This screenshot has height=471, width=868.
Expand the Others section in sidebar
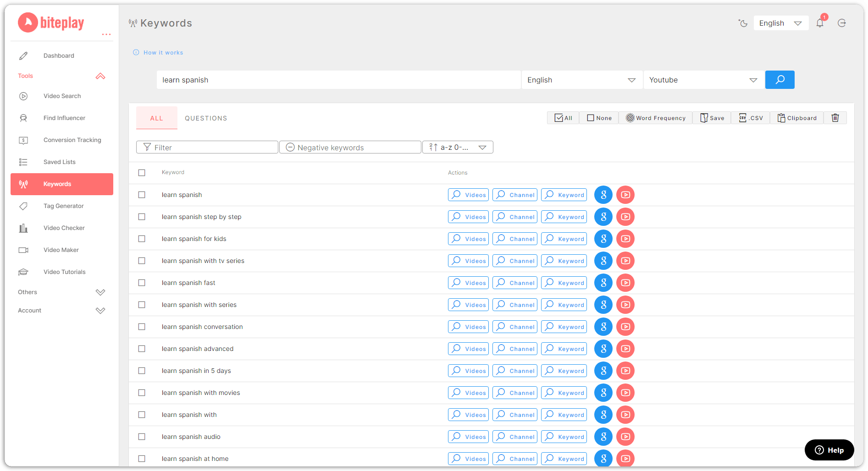click(x=62, y=292)
